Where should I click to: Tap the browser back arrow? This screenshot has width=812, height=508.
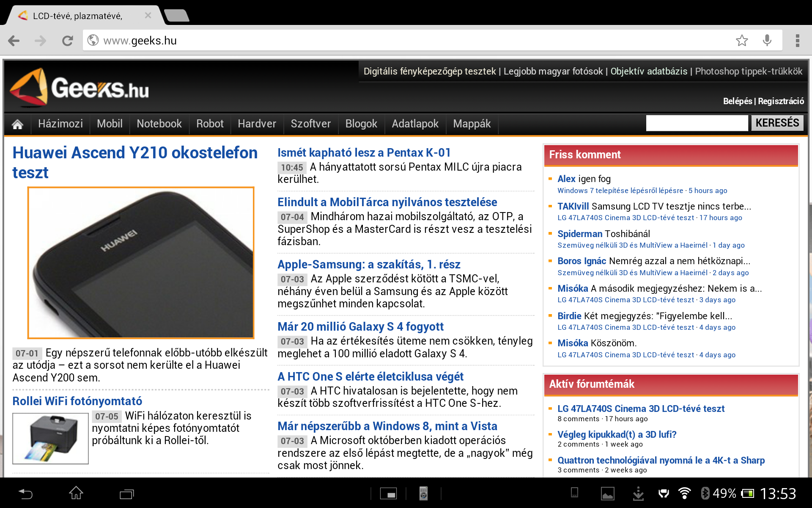pyautogui.click(x=14, y=41)
